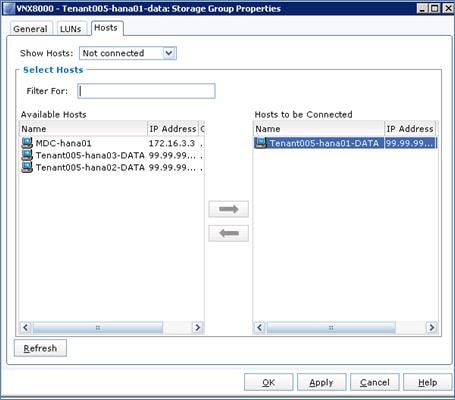Click the Tenant005-hana01-DATA host icon

(x=261, y=143)
